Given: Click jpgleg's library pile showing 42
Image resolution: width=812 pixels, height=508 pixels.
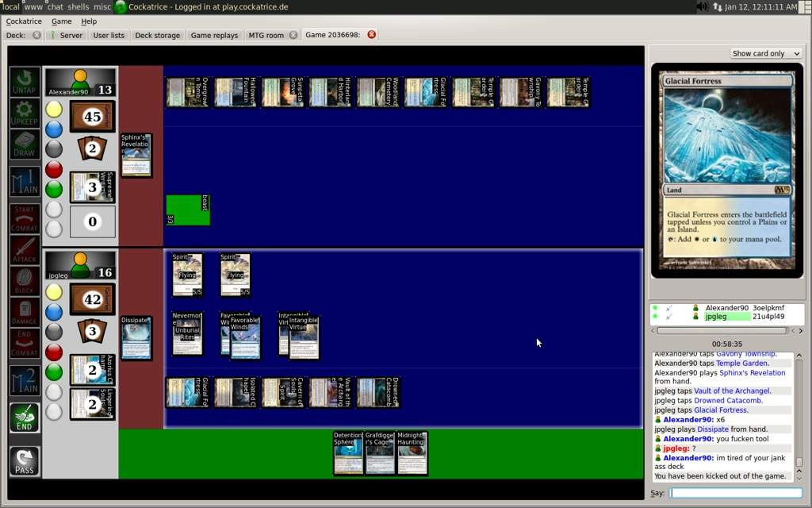Looking at the screenshot, I should (92, 299).
